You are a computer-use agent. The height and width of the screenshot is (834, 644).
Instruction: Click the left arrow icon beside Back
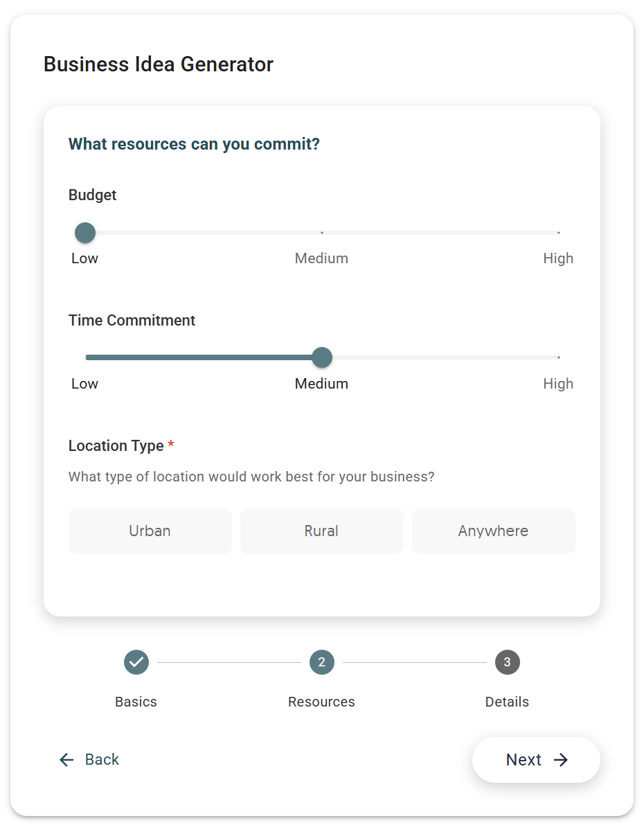(66, 760)
